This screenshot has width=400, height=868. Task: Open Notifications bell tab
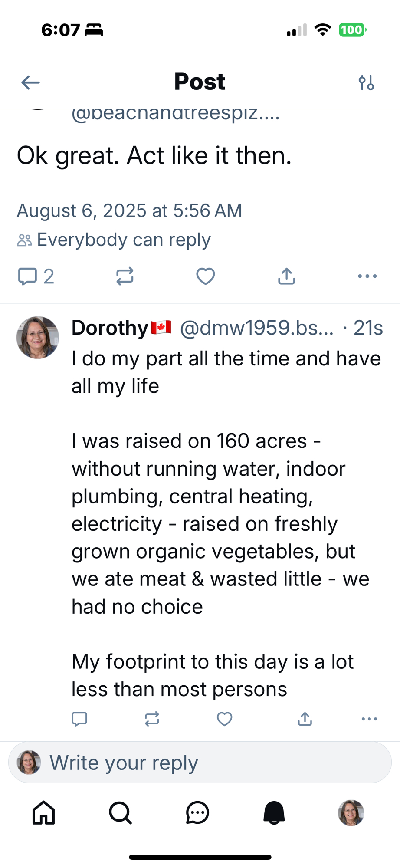[274, 812]
